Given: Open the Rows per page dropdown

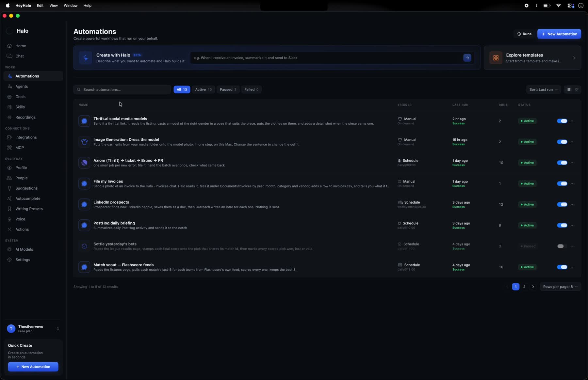Looking at the screenshot, I should [560, 287].
